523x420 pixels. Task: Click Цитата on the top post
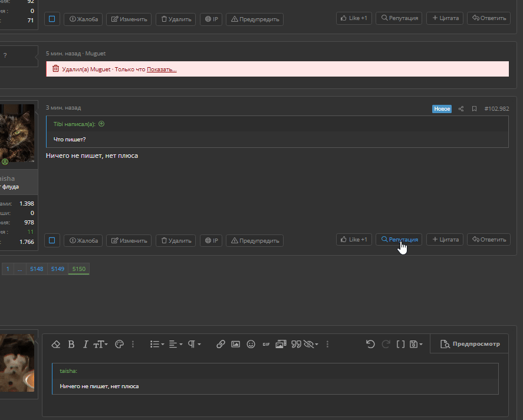(445, 18)
